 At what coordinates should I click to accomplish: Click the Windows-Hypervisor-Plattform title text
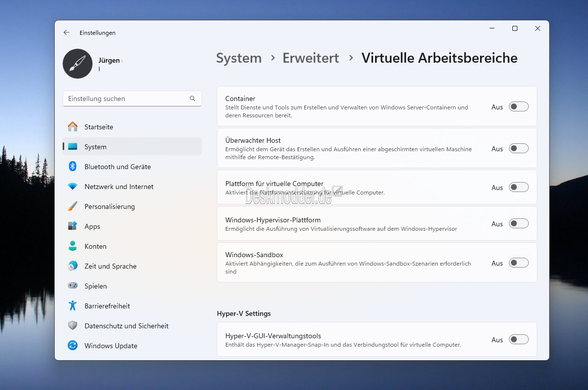tap(273, 220)
